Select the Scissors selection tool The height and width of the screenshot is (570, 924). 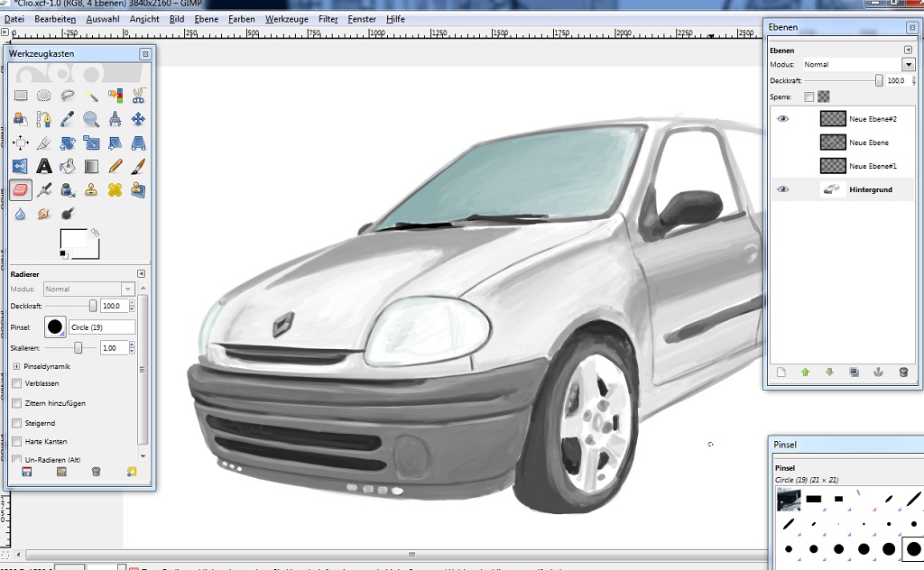coord(138,95)
